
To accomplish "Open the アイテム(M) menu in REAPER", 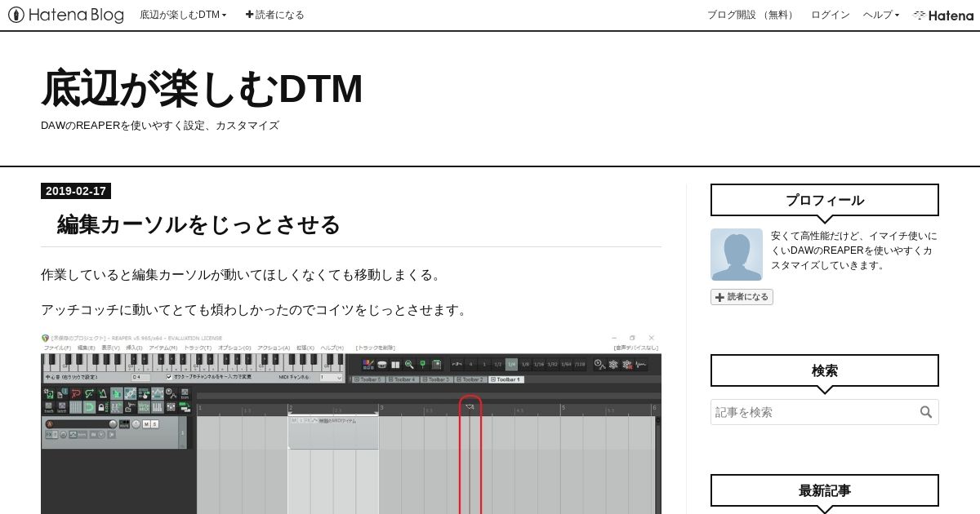I will [163, 348].
